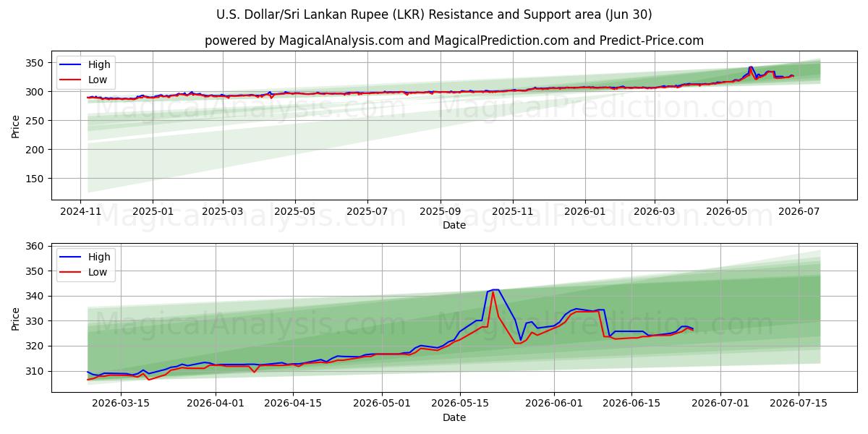Click the 350 tick on the upper chart's price axis
The height and width of the screenshot is (434, 868).
pos(36,63)
